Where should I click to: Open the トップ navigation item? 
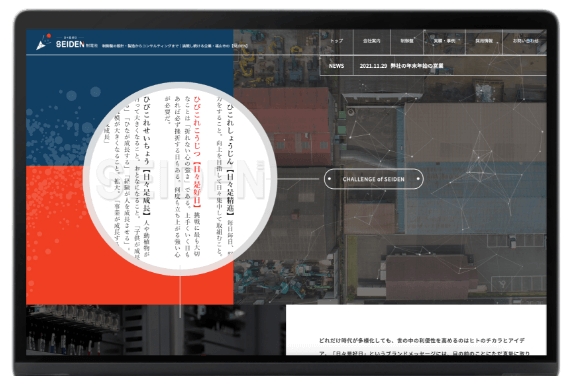(336, 41)
